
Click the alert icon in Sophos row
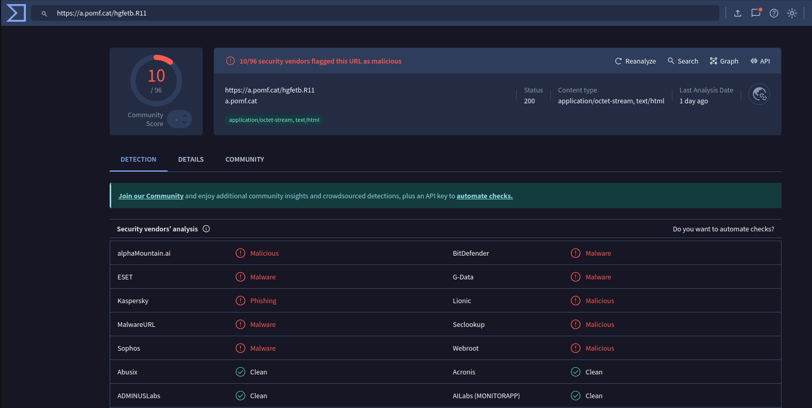pyautogui.click(x=240, y=348)
